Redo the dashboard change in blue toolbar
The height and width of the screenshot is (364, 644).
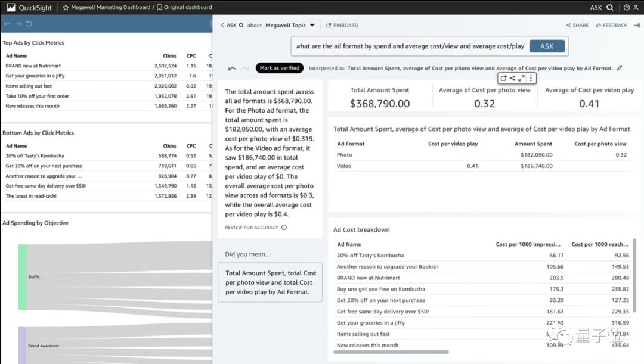18,24
